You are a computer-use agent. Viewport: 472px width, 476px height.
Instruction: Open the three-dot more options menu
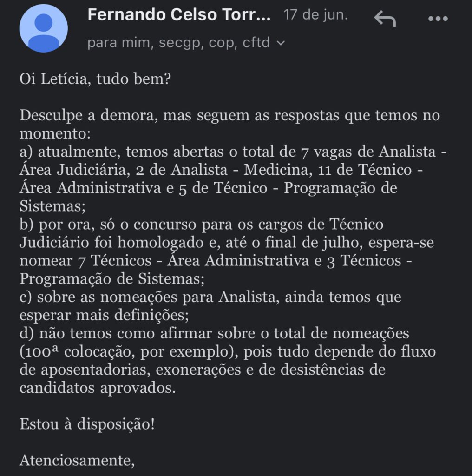(x=437, y=19)
